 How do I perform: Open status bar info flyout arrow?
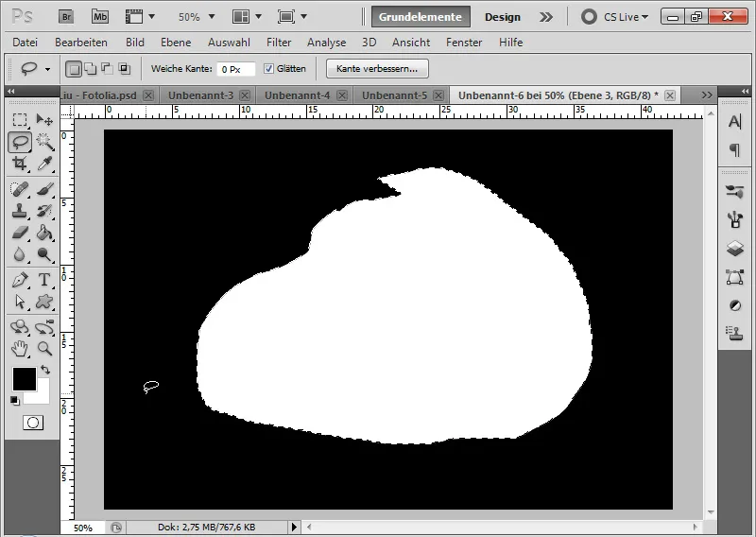point(294,528)
